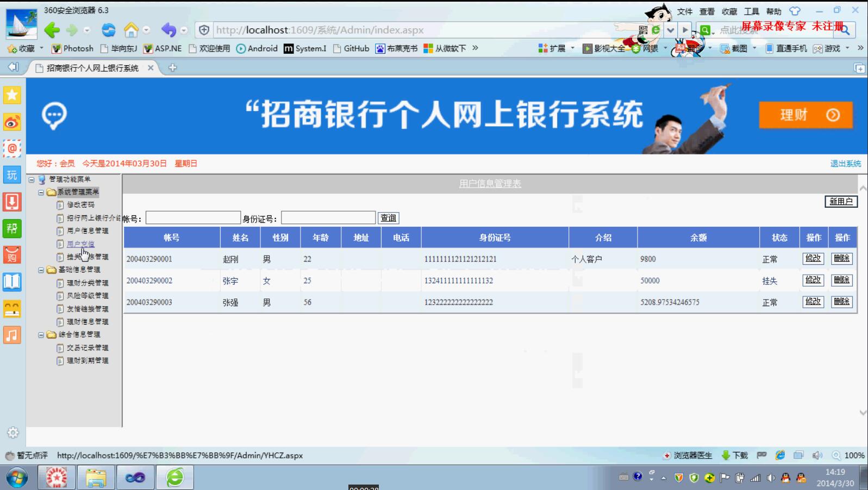868x490 pixels.
Task: Refresh the page with the blue reload icon
Action: (109, 30)
